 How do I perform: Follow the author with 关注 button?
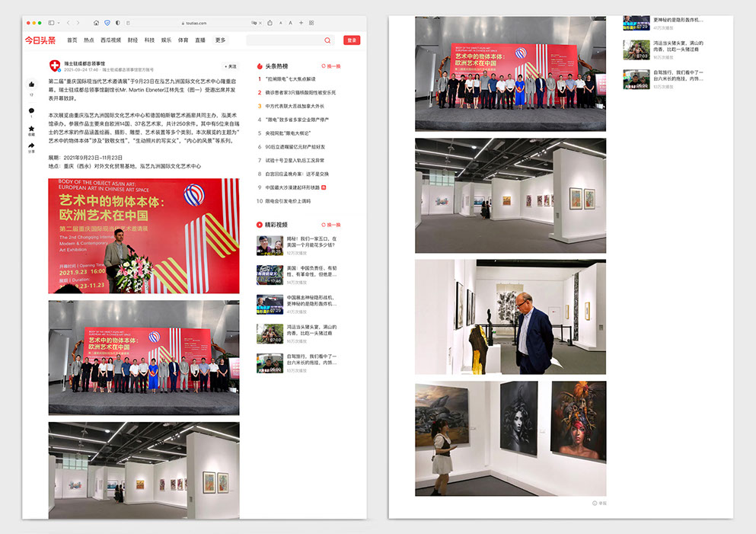point(231,66)
